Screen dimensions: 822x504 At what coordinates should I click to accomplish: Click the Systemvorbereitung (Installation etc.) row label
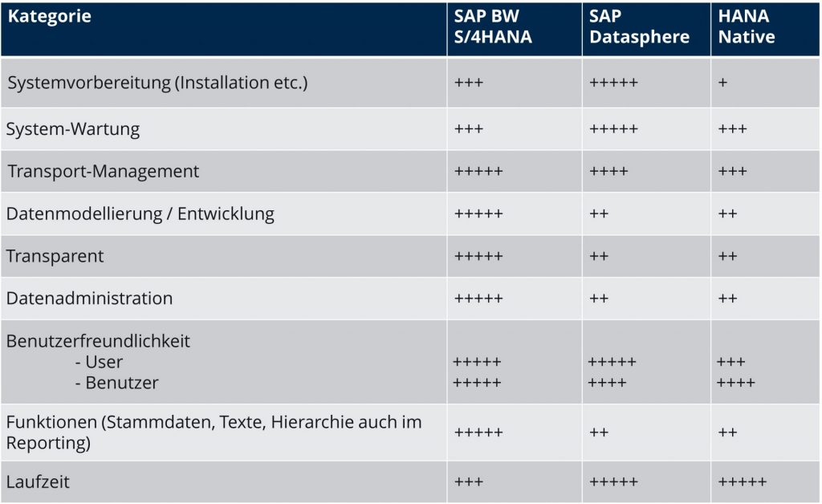(x=157, y=83)
